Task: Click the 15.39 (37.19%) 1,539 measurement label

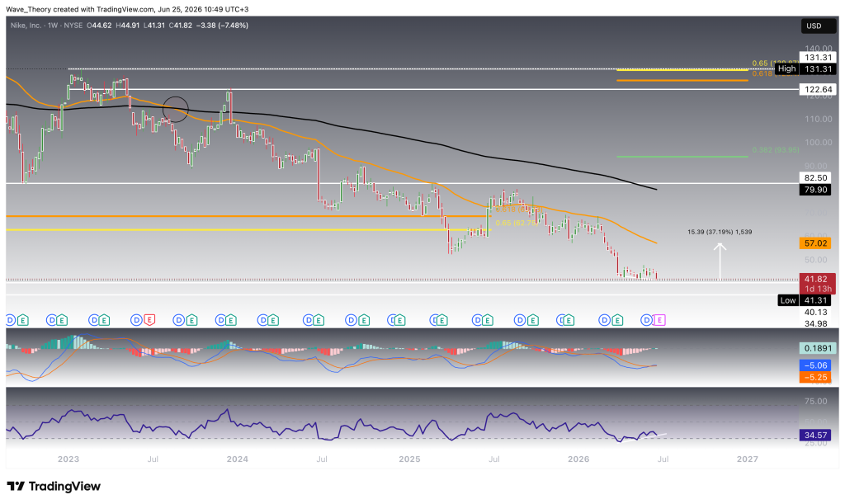Action: click(720, 232)
